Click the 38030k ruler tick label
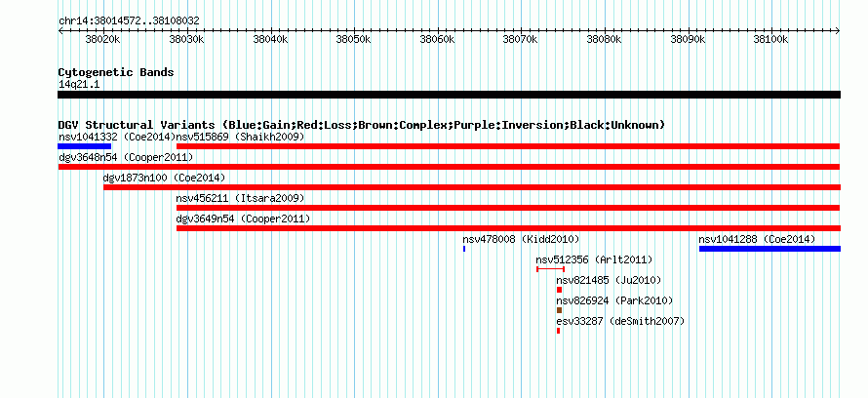868x398 pixels. (x=187, y=40)
